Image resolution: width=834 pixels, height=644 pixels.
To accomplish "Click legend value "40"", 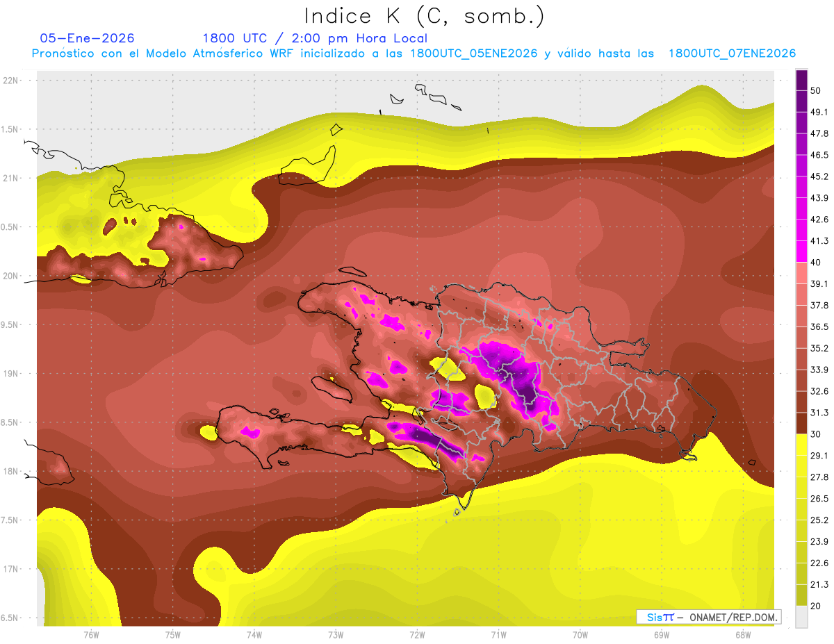I will point(816,263).
